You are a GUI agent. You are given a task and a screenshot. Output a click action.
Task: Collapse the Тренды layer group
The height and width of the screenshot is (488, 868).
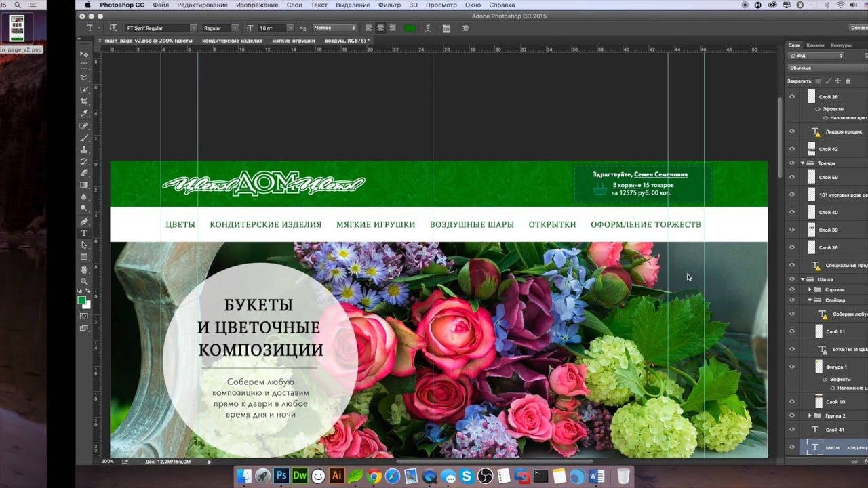tap(803, 163)
